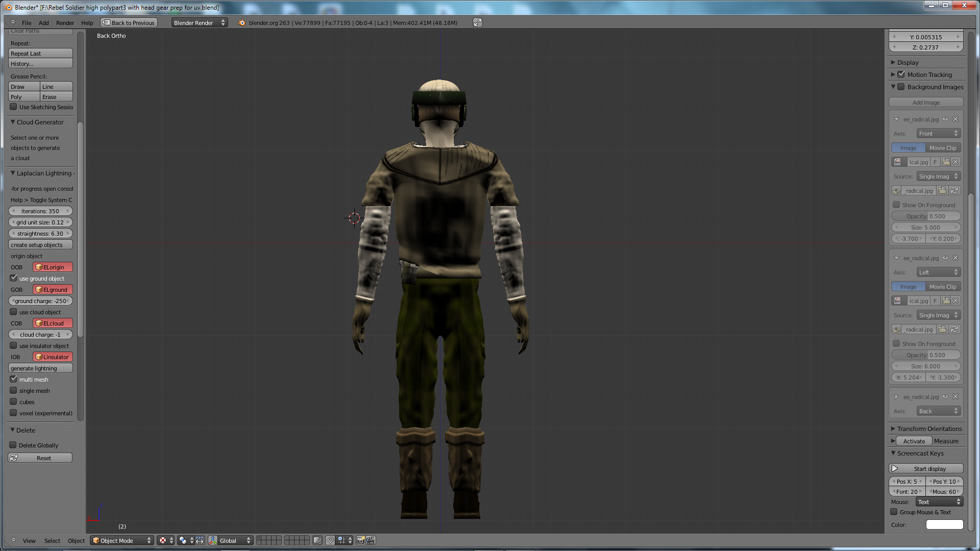The height and width of the screenshot is (551, 980).
Task: Change Axis dropdown set to Front
Action: 939,133
